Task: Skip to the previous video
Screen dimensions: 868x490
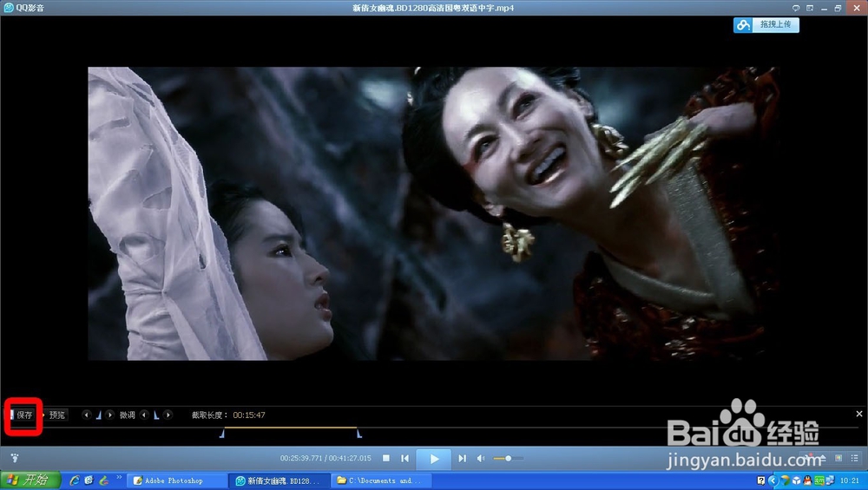Action: (x=405, y=458)
